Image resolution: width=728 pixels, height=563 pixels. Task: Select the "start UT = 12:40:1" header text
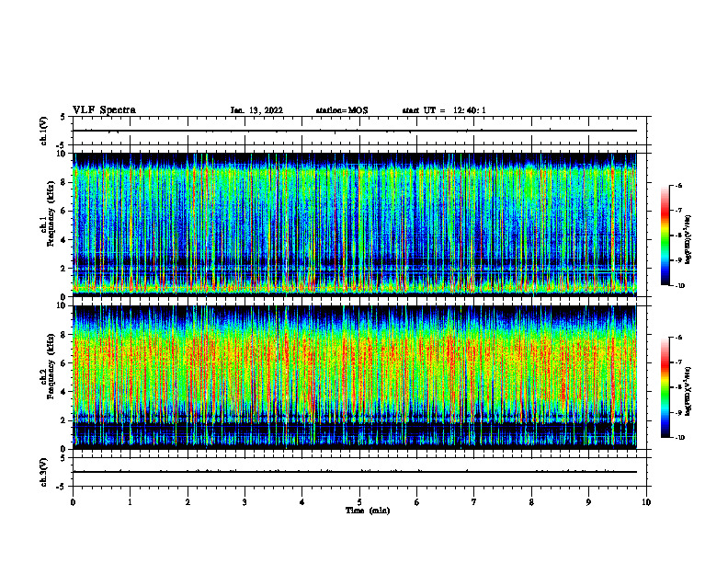(444, 110)
